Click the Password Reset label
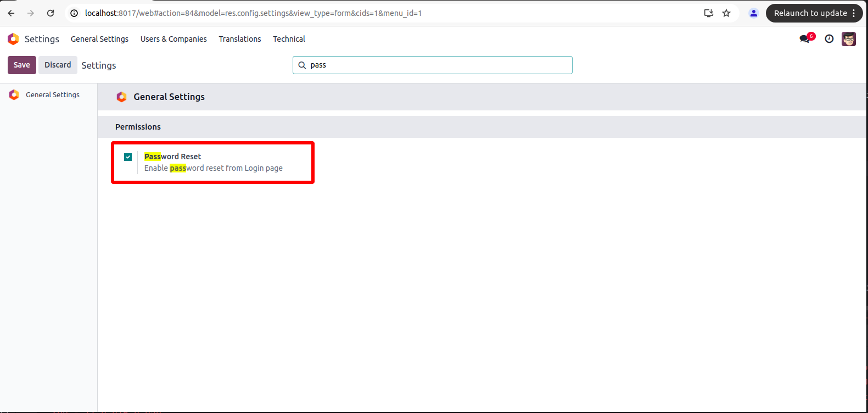The image size is (868, 413). (x=172, y=157)
